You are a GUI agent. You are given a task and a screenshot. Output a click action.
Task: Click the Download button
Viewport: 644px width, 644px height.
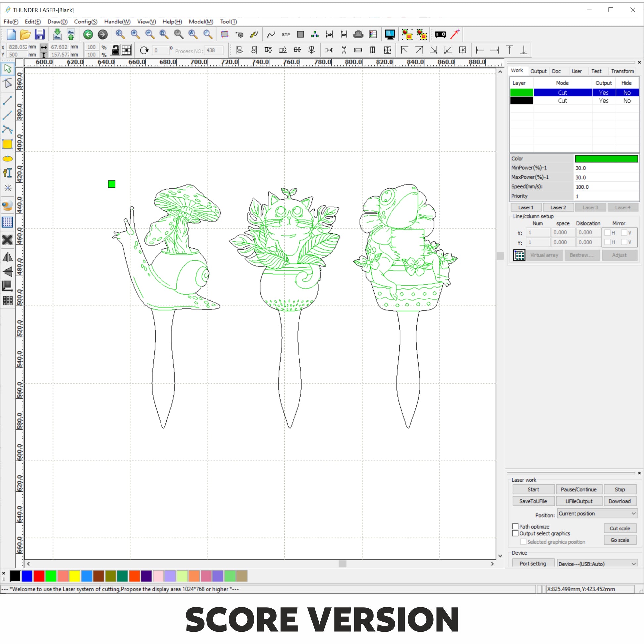click(619, 501)
